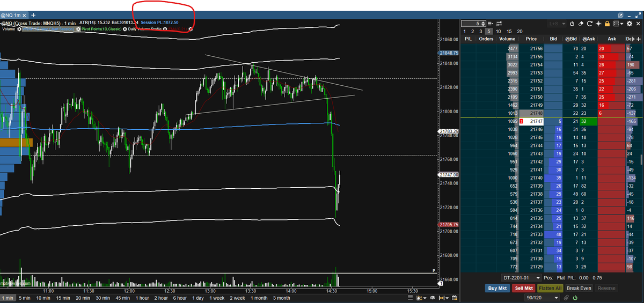Open DOM settings gear
The width and height of the screenshot is (644, 303).
[630, 24]
